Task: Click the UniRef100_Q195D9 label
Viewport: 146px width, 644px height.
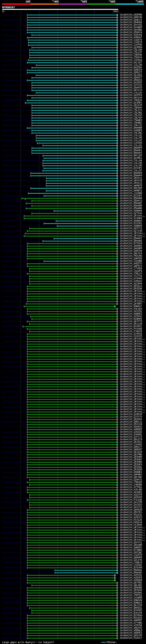Action: 131,48
